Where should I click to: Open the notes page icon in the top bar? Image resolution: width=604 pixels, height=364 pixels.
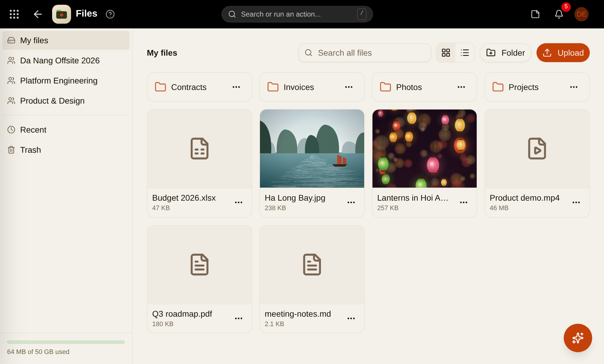coord(535,14)
